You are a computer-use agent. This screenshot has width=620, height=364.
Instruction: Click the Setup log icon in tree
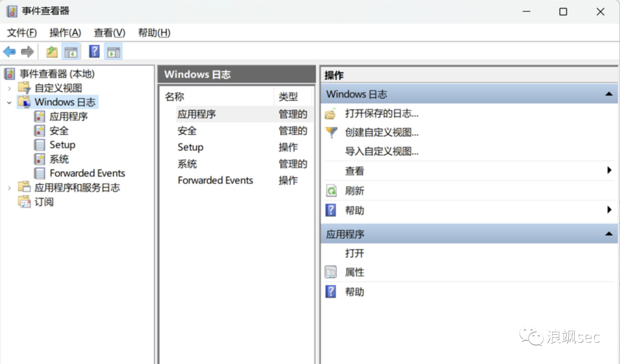pos(40,145)
